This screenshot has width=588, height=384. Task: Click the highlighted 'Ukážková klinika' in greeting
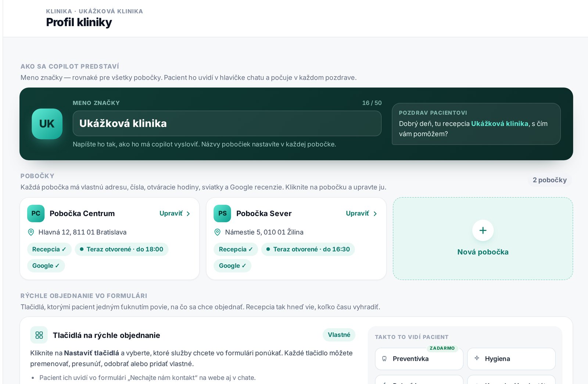[x=500, y=124]
